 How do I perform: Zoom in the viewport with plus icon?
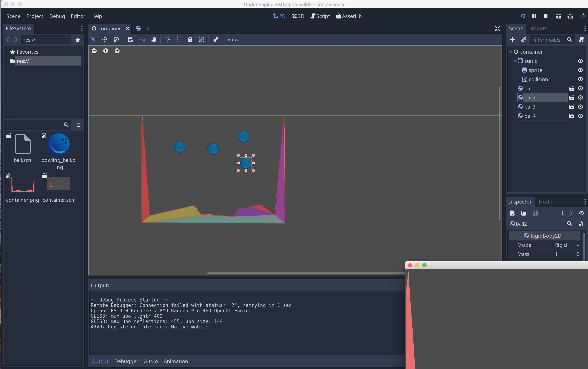(x=117, y=51)
